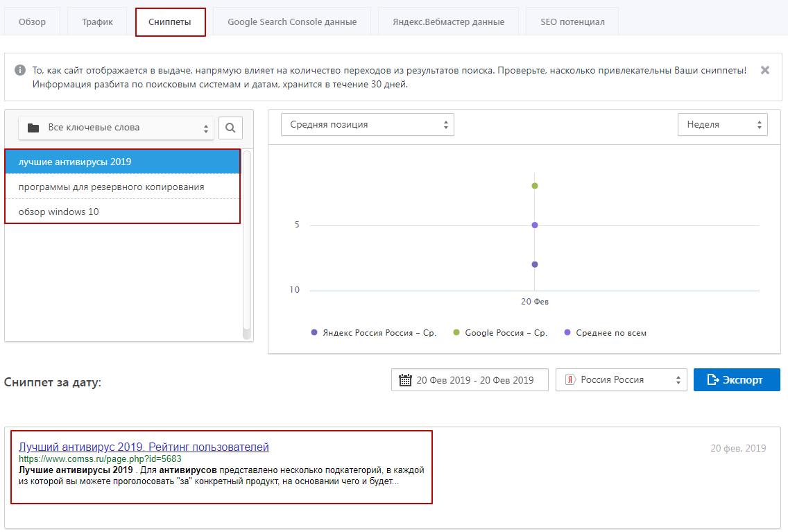This screenshot has width=788, height=532.
Task: Click the Экспорт button
Action: click(737, 380)
